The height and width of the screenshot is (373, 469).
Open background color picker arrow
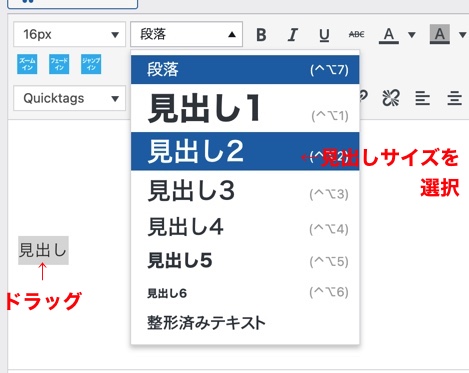click(x=462, y=35)
